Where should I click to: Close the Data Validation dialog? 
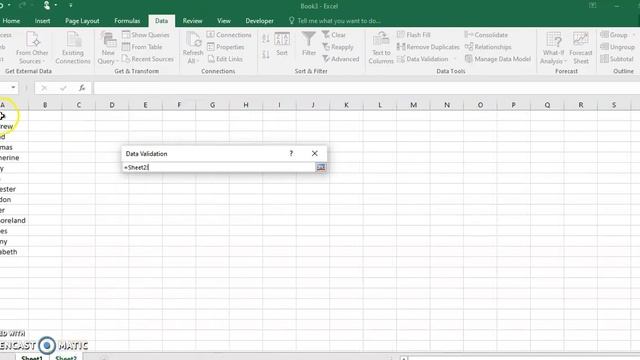point(314,153)
